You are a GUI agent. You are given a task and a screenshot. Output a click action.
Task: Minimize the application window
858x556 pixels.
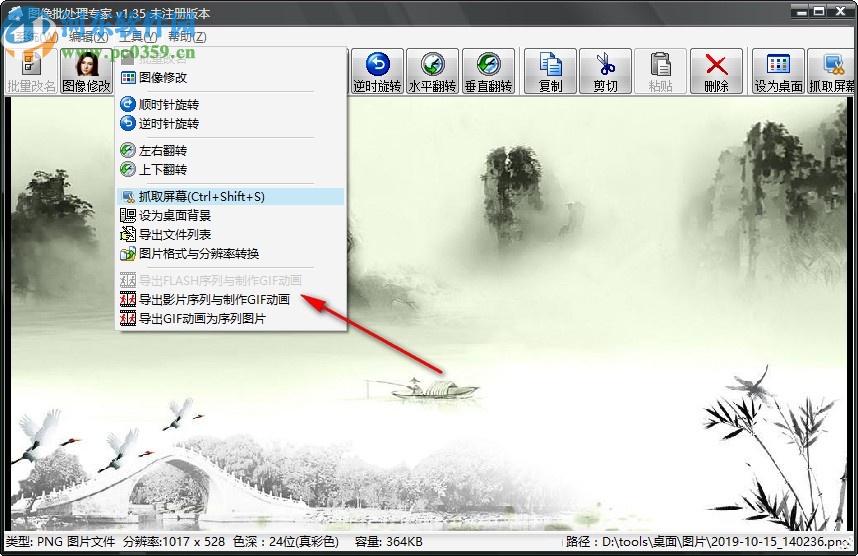801,10
